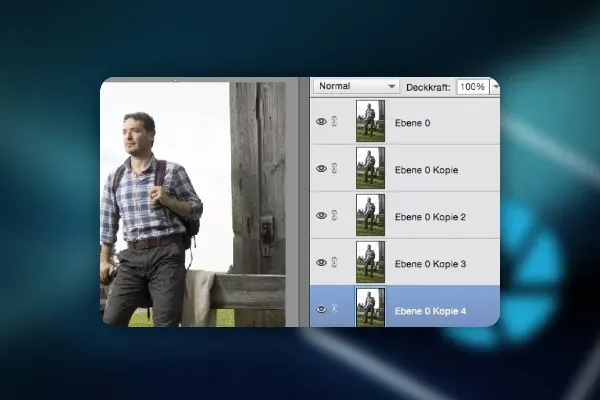Click thumbnail of Ebene 0 layer
The width and height of the screenshot is (600, 400).
370,121
